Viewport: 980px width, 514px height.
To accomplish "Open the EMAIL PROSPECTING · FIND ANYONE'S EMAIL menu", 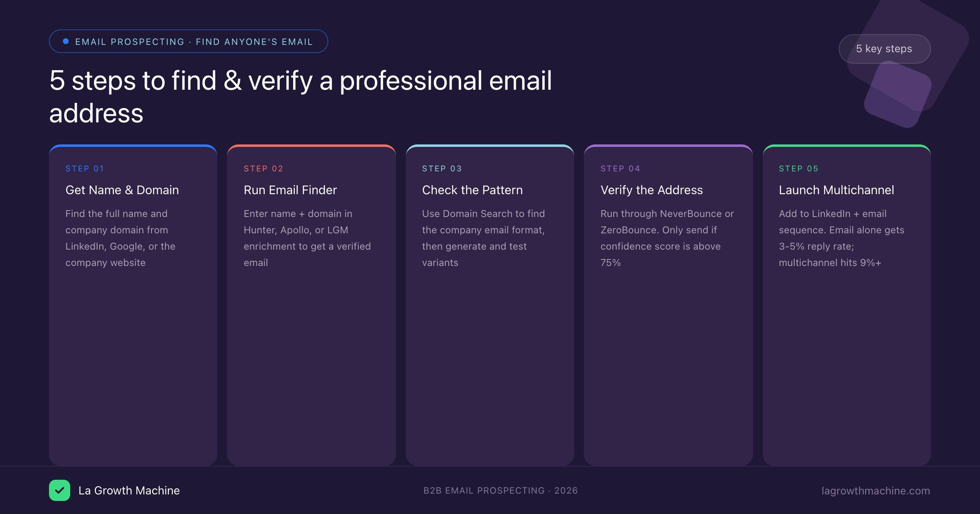I will click(188, 41).
